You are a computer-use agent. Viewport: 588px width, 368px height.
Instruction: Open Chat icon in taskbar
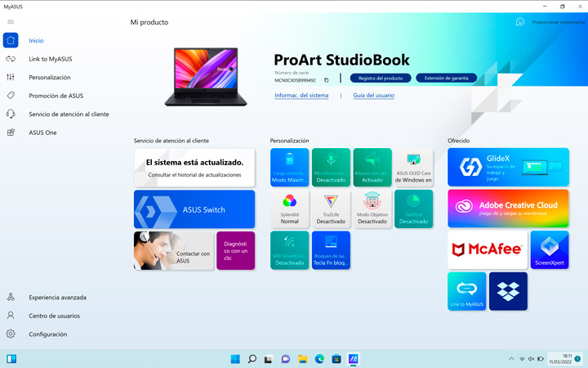click(x=285, y=359)
